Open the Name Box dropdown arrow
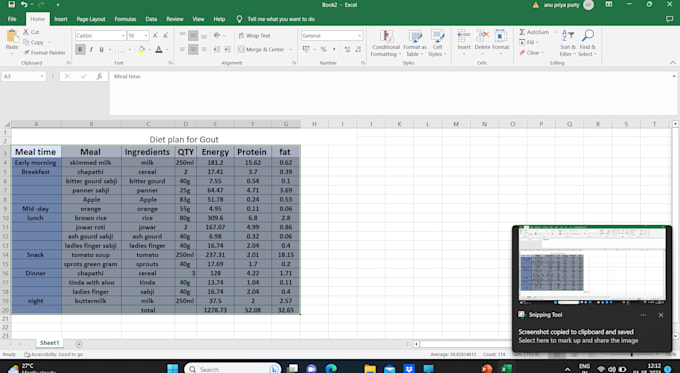 tap(42, 76)
